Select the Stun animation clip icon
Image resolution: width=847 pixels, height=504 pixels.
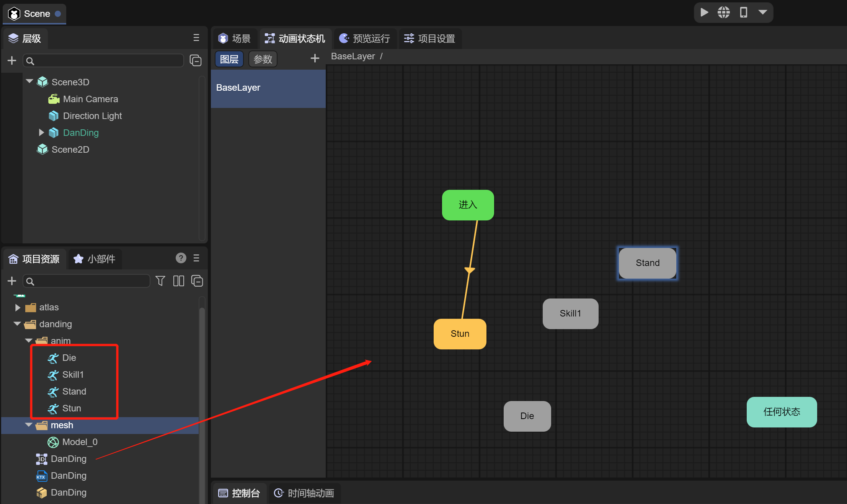52,408
